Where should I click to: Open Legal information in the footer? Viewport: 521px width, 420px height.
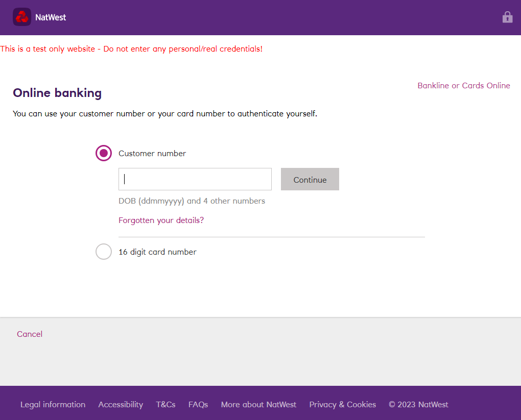tap(53, 405)
